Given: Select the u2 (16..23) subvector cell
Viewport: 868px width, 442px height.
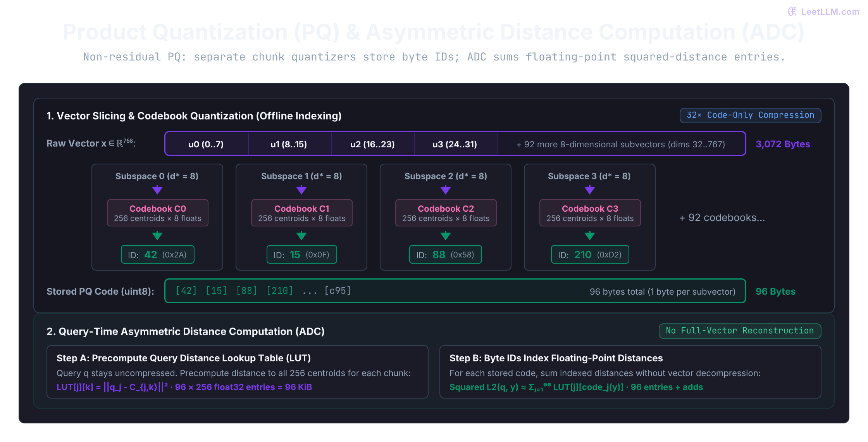Looking at the screenshot, I should pos(372,144).
